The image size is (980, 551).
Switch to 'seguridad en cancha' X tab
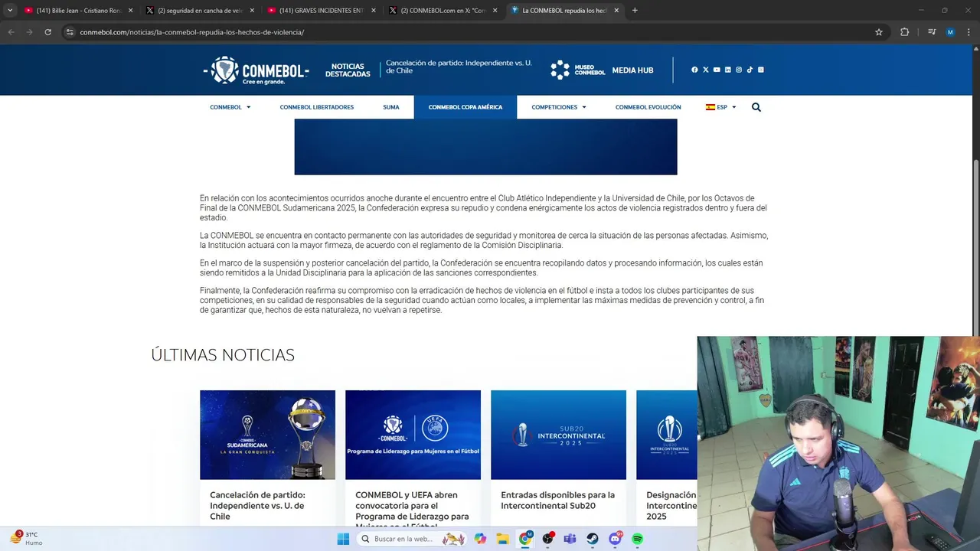(x=199, y=11)
